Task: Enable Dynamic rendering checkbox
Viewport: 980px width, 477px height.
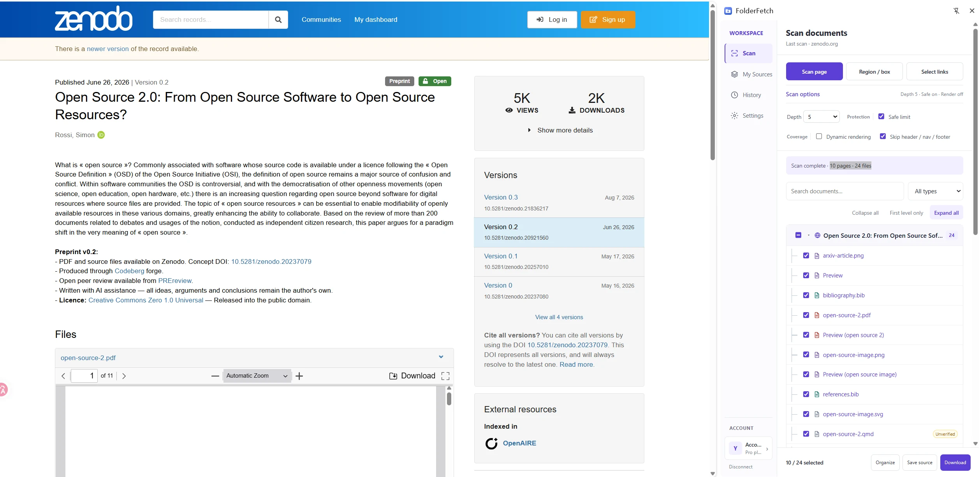Action: coord(819,136)
